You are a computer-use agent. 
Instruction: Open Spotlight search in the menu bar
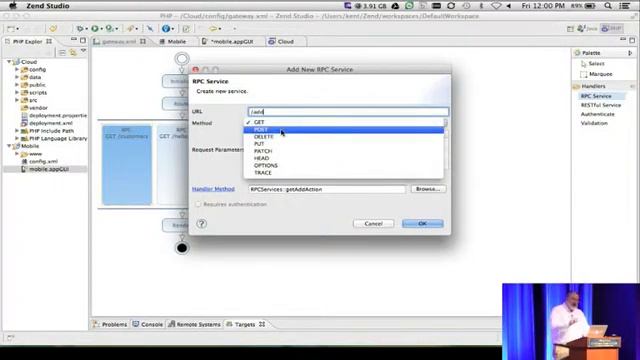coord(608,6)
